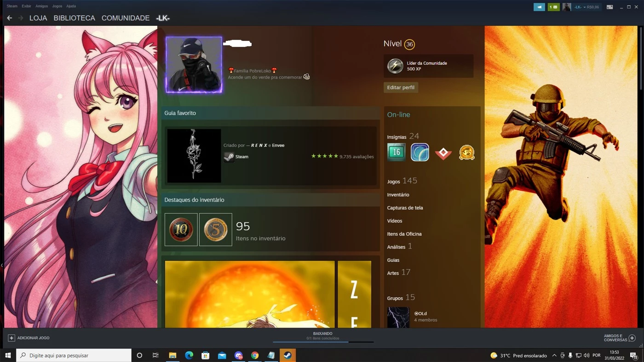Open the Steam app in taskbar
Image resolution: width=644 pixels, height=362 pixels.
tap(287, 355)
